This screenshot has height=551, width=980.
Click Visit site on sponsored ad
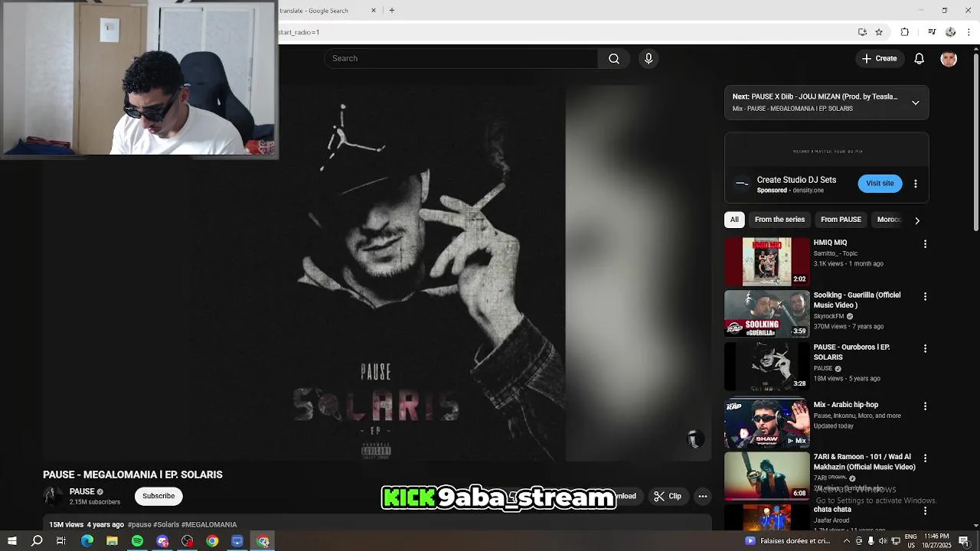[880, 184]
